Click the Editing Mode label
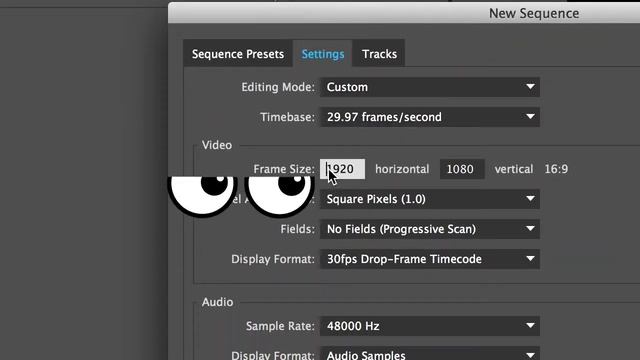640x360 pixels. pyautogui.click(x=278, y=87)
